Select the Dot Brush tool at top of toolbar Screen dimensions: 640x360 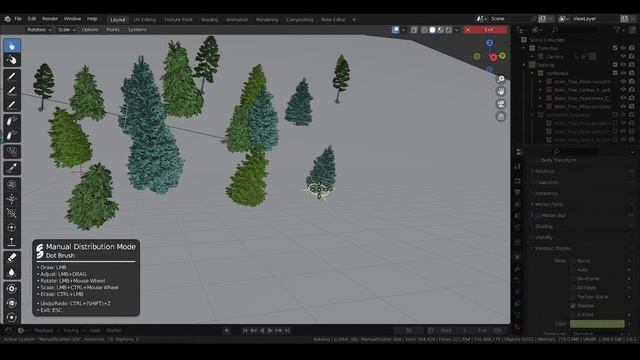point(12,46)
